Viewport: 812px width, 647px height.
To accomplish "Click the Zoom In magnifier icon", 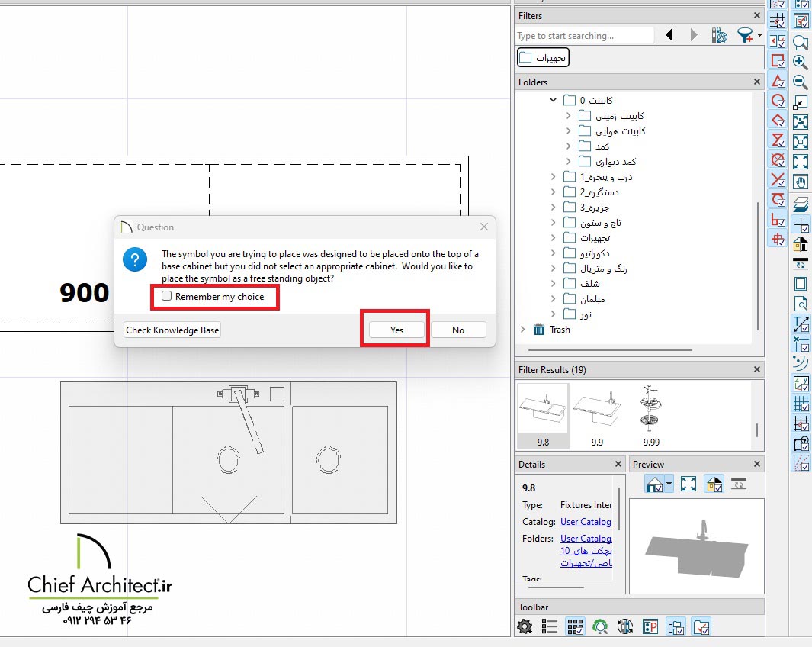I will pyautogui.click(x=801, y=62).
